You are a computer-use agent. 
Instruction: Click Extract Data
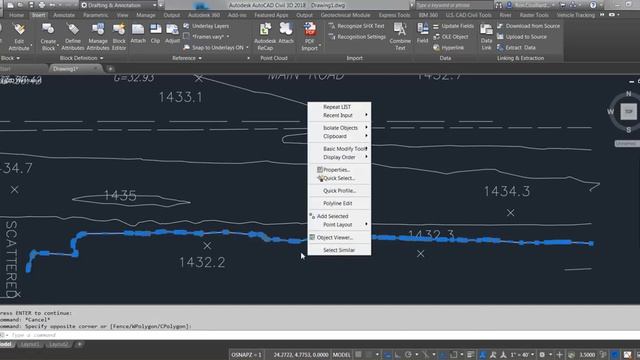point(516,47)
